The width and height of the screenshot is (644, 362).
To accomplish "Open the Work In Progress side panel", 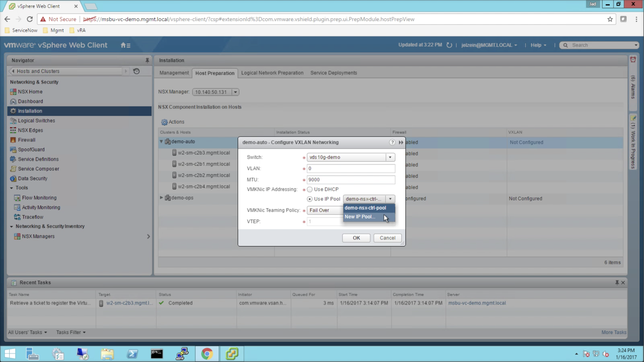I will click(633, 142).
